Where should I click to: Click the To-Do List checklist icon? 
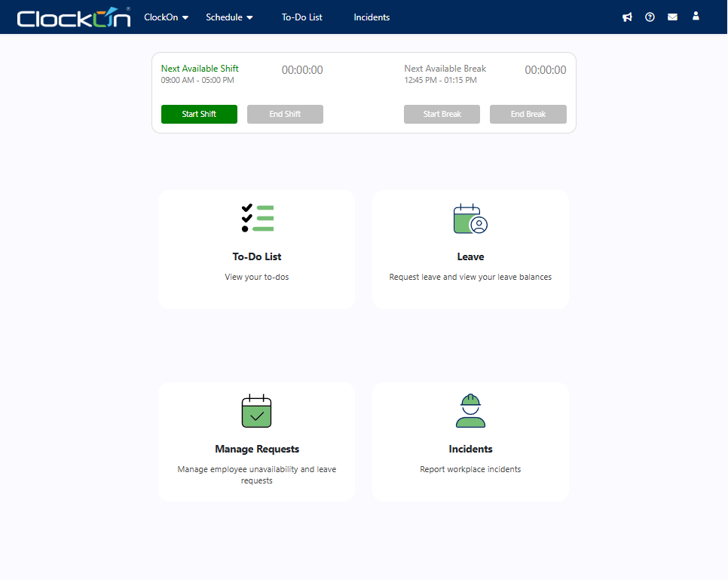258,218
